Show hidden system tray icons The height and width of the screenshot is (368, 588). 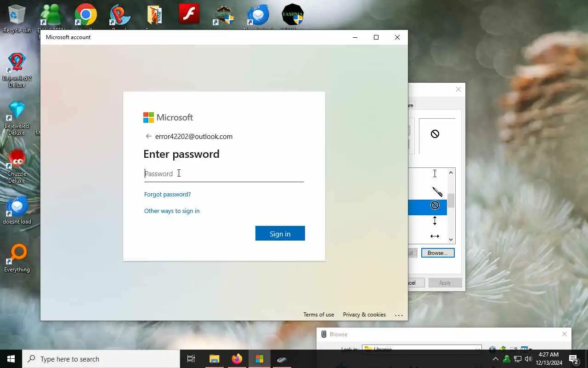tap(495, 359)
